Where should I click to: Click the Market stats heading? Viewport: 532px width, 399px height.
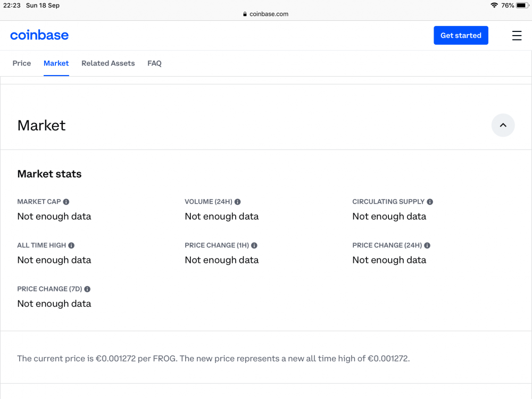(x=49, y=174)
